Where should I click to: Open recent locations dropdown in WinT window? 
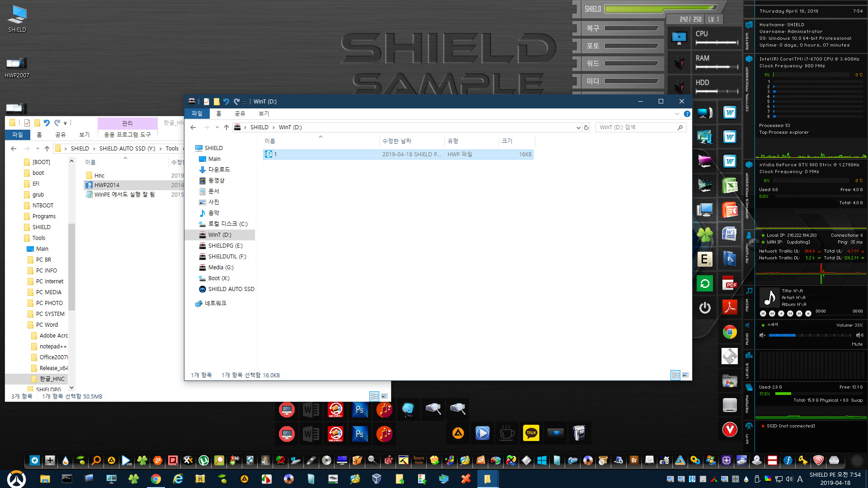coord(217,127)
